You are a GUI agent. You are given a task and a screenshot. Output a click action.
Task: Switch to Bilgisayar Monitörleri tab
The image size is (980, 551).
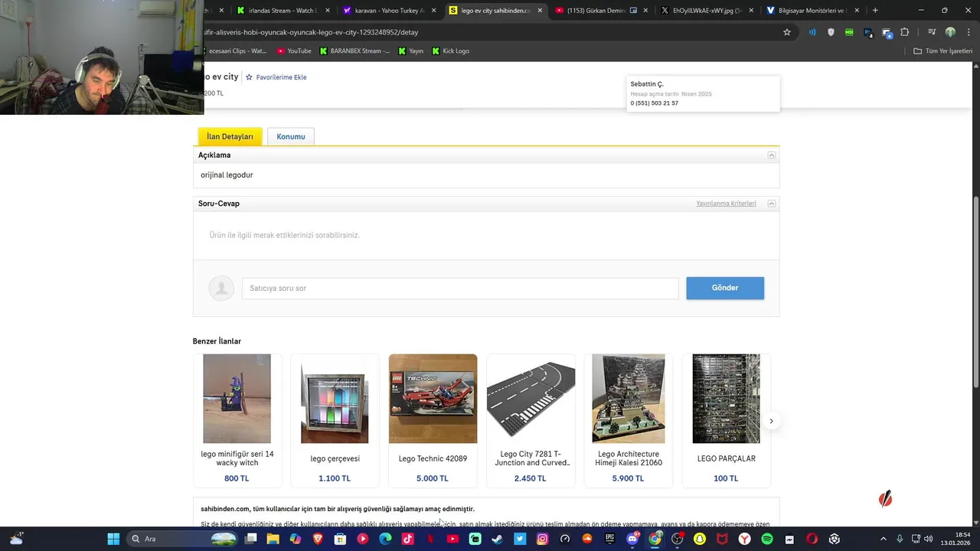[812, 11]
